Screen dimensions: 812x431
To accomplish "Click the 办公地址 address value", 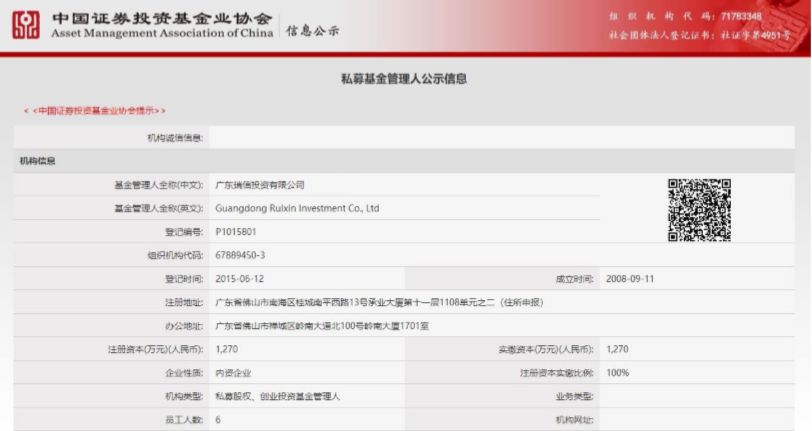I will point(322,326).
